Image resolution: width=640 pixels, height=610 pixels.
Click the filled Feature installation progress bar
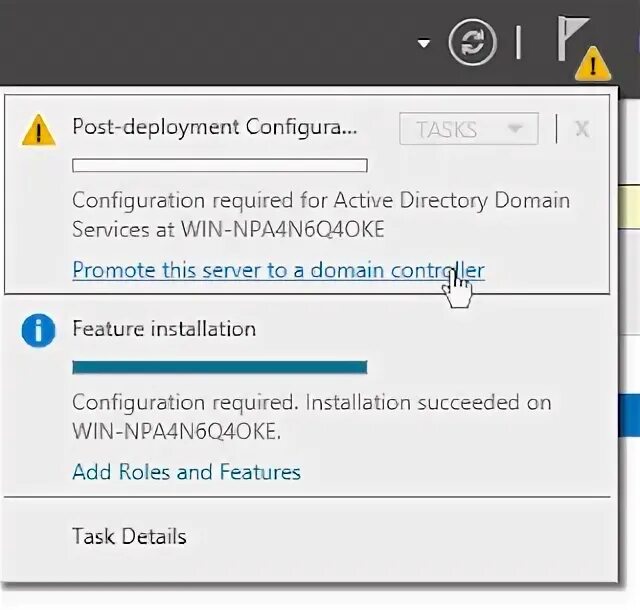220,367
